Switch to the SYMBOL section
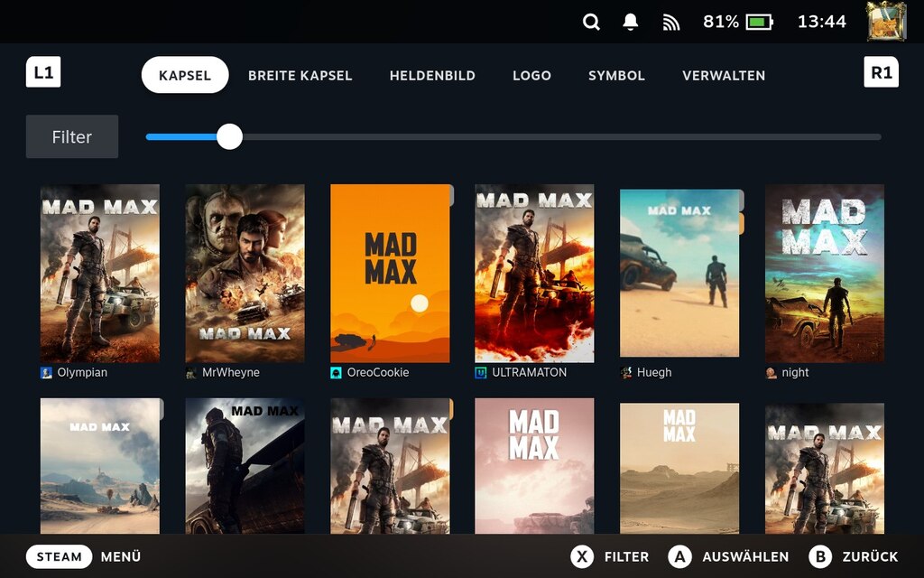The height and width of the screenshot is (578, 924). [x=616, y=76]
